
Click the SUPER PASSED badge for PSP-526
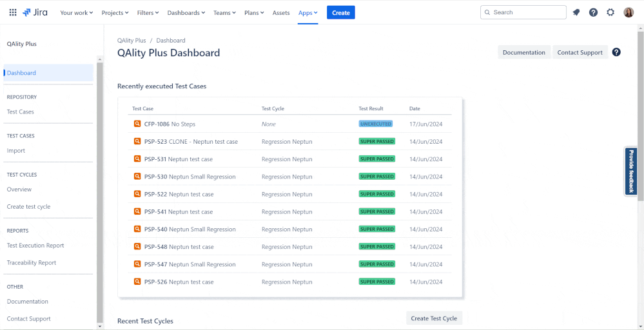coord(377,282)
